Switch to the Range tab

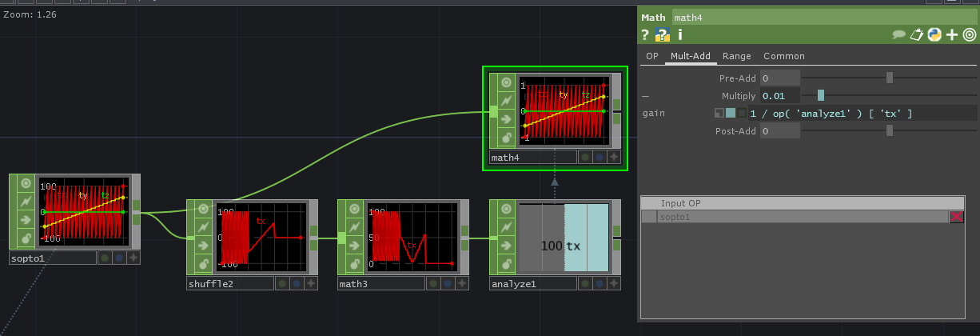(x=736, y=56)
